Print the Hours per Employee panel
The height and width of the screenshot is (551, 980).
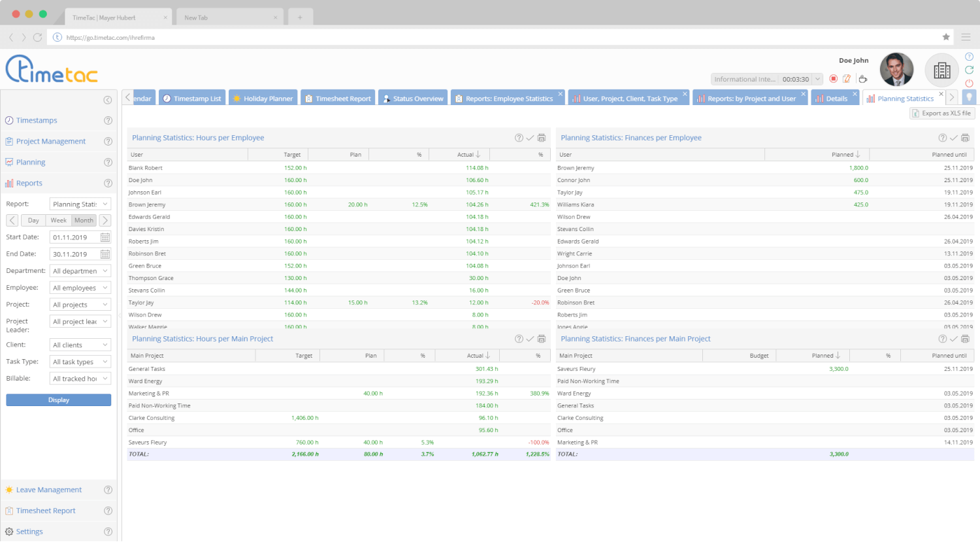542,138
